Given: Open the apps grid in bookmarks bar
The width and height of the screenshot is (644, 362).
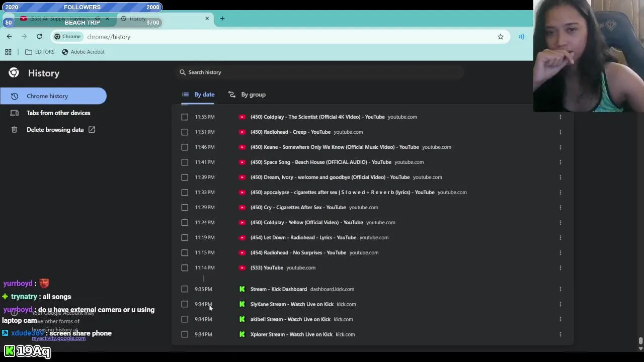Looking at the screenshot, I should [8, 52].
